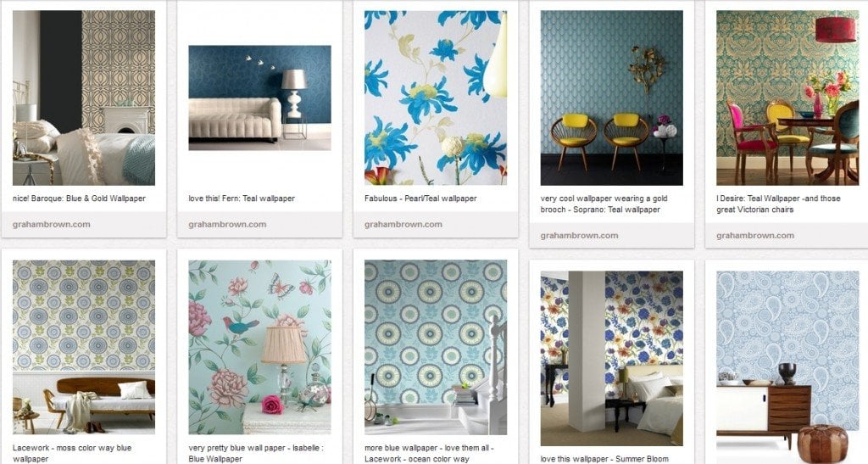The width and height of the screenshot is (868, 464).
Task: Click grahambrown.com link under Victorian chairs pin
Action: click(755, 235)
